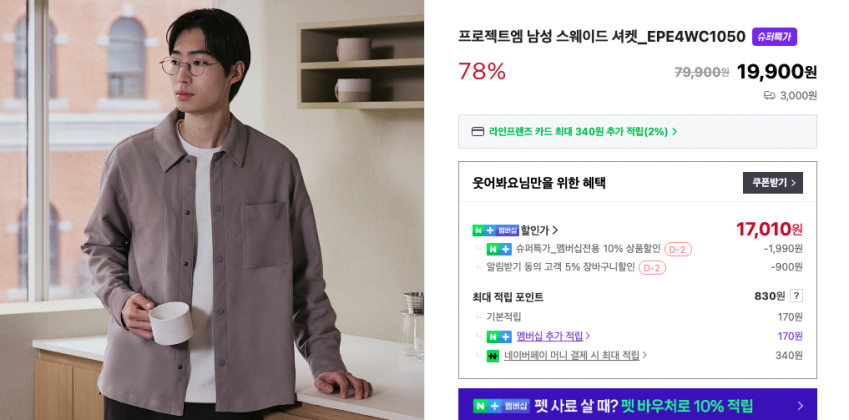Click the N+ icon beside 멤버십 추가 적립
The image size is (849, 420).
coord(499,337)
